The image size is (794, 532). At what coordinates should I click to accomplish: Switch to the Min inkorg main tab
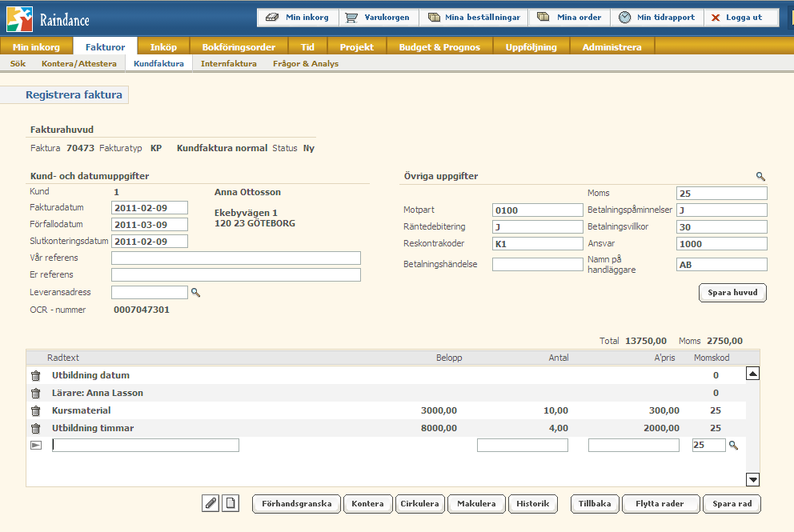tap(36, 47)
